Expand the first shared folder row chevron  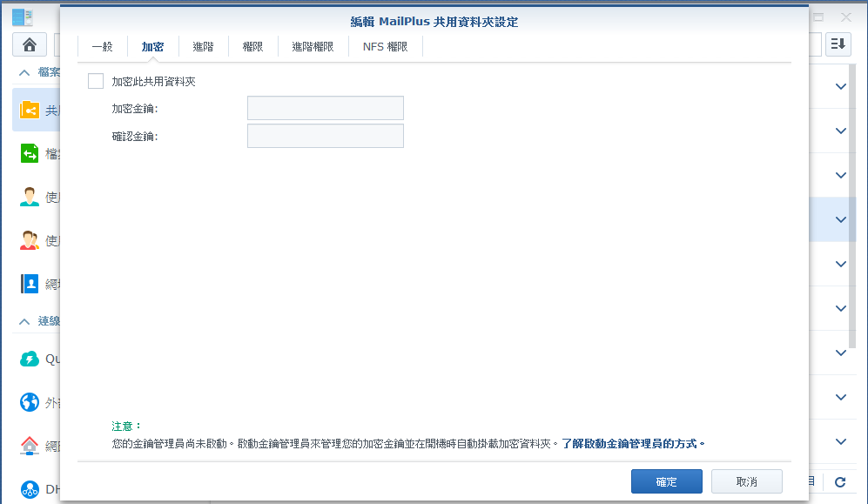tap(841, 87)
